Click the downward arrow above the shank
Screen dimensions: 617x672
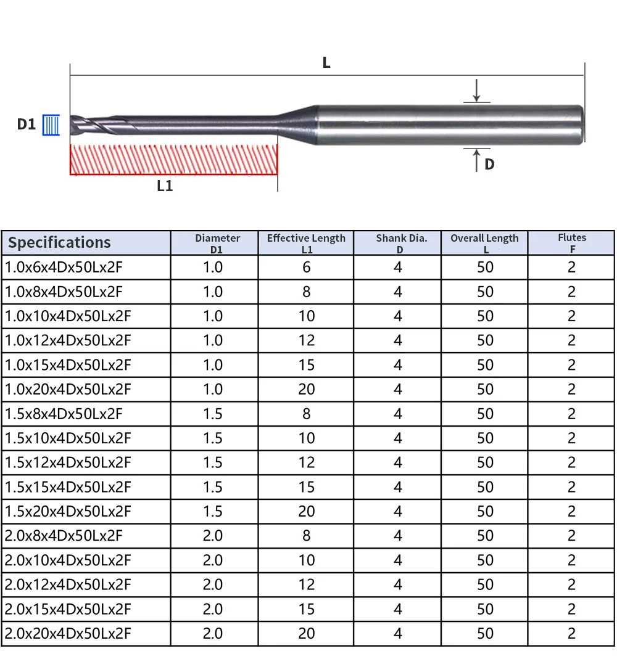[476, 91]
